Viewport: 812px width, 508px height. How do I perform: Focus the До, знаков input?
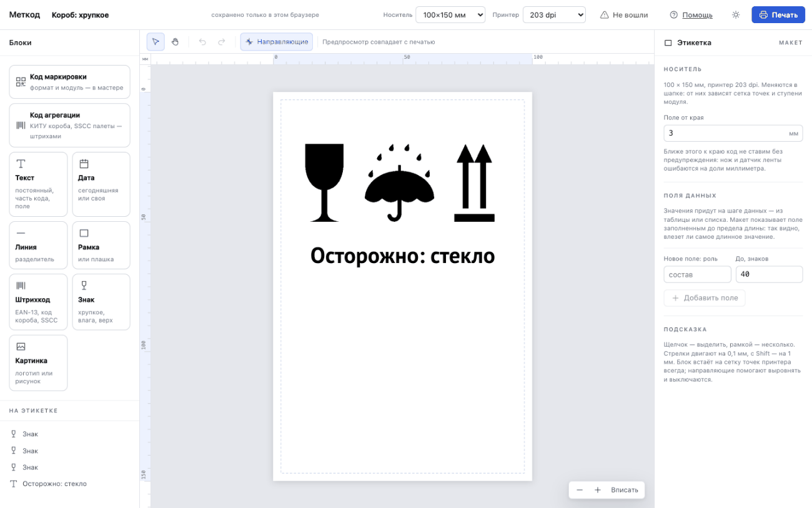[769, 274]
